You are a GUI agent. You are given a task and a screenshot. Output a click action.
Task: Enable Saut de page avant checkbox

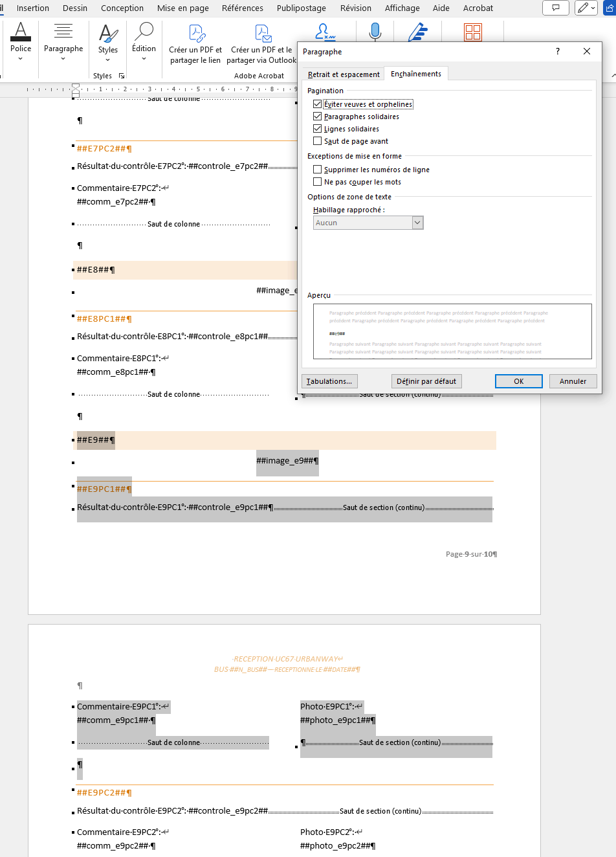(317, 141)
